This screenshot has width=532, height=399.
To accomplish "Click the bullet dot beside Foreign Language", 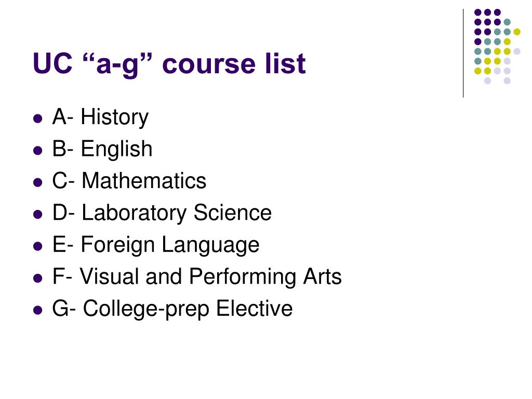I will [x=38, y=246].
